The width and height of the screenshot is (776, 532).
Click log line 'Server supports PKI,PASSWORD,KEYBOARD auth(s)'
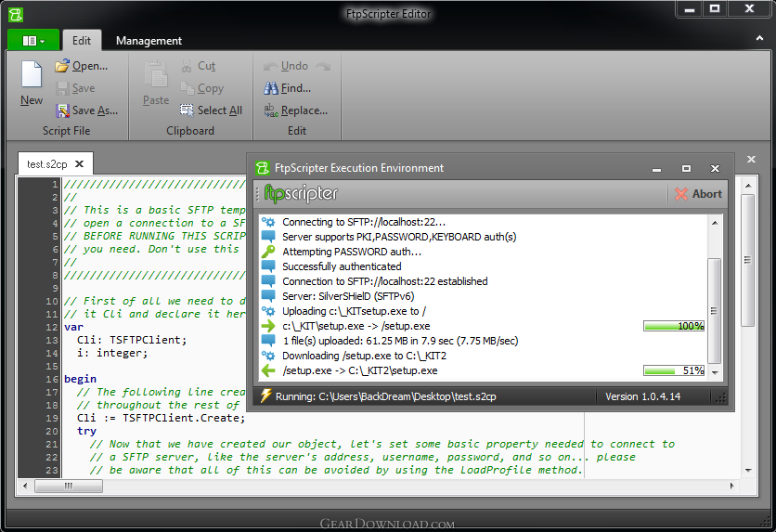(399, 237)
